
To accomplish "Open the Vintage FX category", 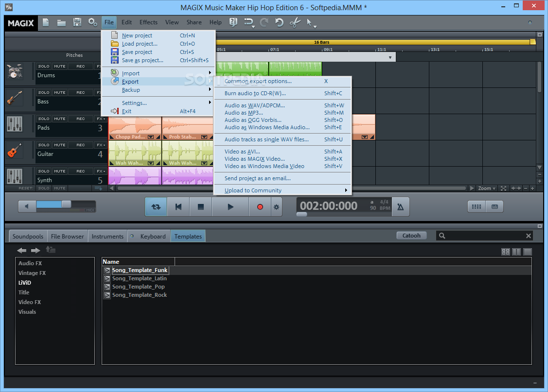I will point(32,273).
